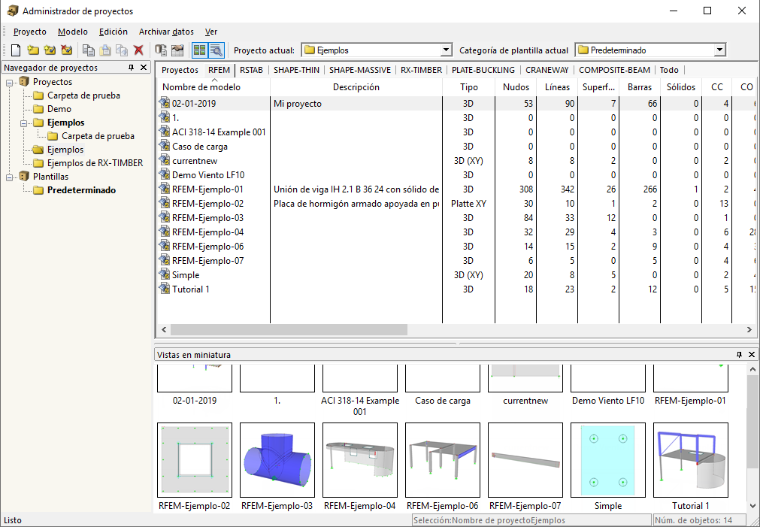Click the paste clipboard icon

[105, 50]
